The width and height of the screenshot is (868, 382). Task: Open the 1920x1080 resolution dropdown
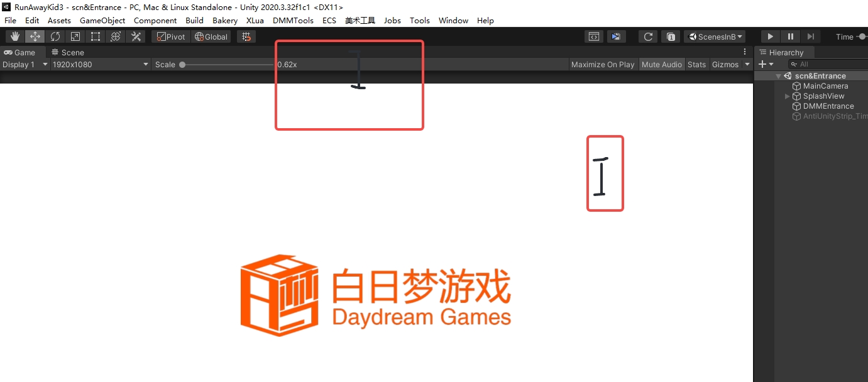click(101, 64)
